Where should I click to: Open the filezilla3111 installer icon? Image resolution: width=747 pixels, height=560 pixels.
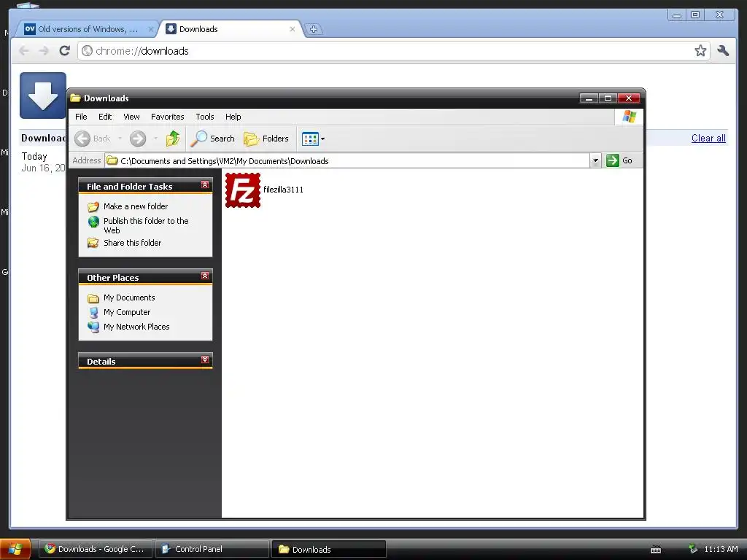click(243, 190)
